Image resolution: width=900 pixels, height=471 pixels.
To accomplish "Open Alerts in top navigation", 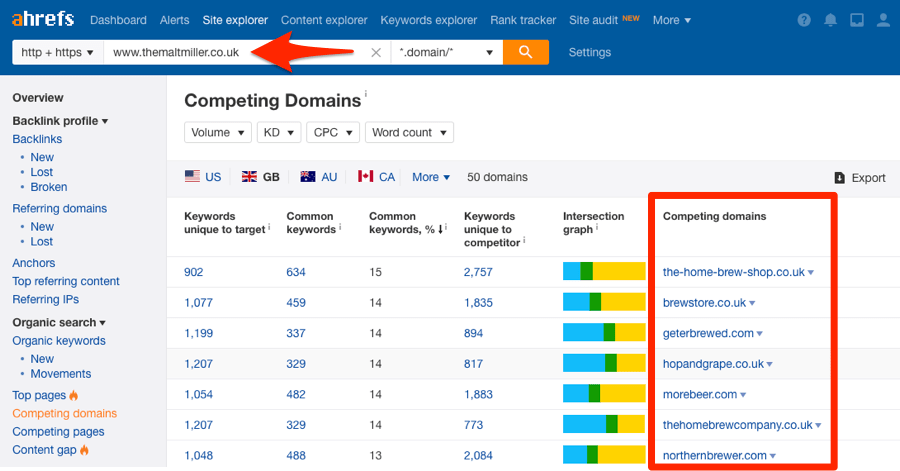I will [174, 20].
